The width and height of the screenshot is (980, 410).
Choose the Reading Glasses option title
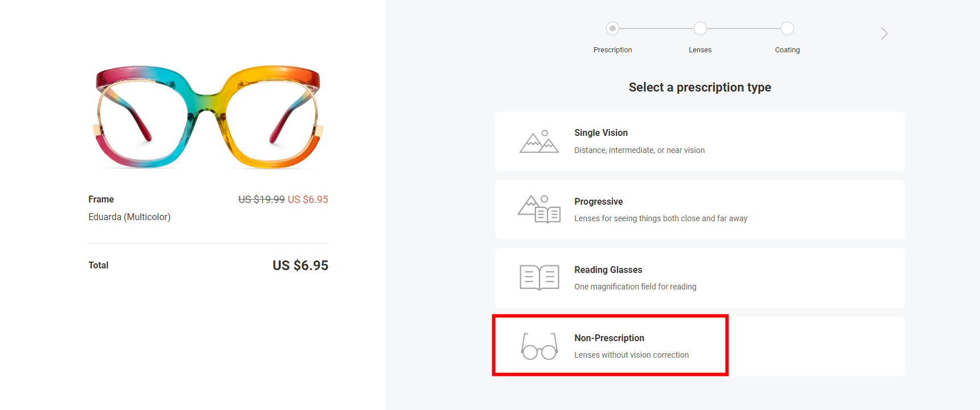coord(608,270)
